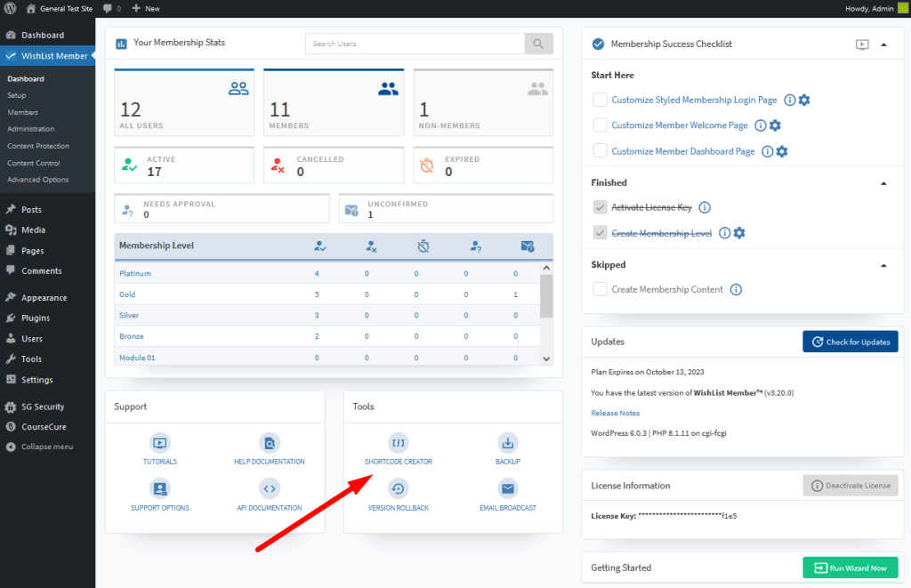Viewport: 911px width, 588px height.
Task: Open the API Documentation icon
Action: [x=269, y=488]
